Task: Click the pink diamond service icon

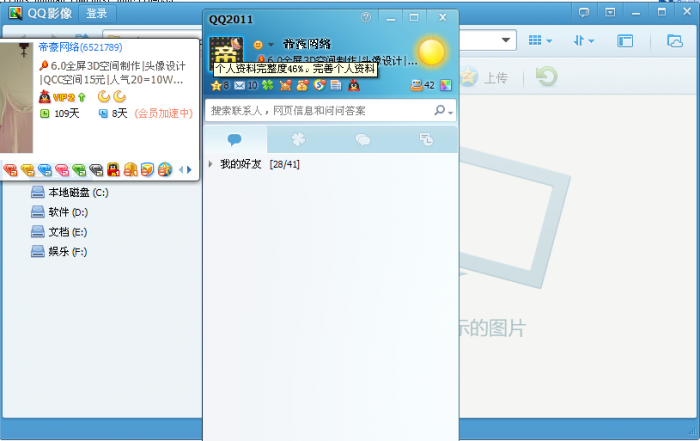Action: pyautogui.click(x=62, y=170)
